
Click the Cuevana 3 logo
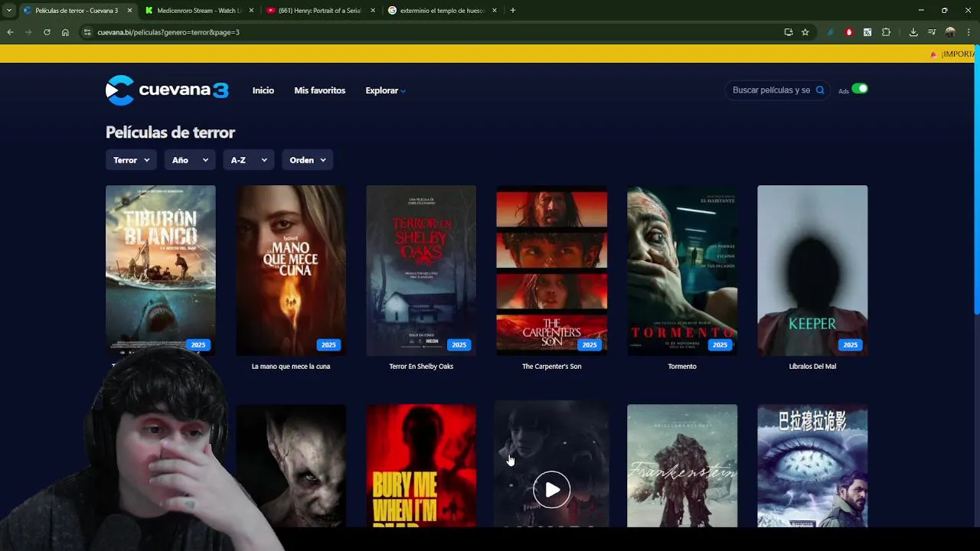point(167,90)
